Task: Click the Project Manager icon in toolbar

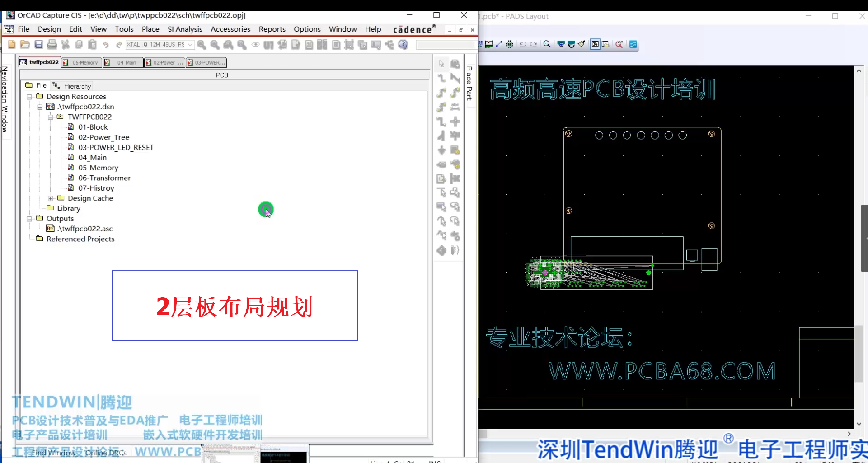Action: coord(389,44)
